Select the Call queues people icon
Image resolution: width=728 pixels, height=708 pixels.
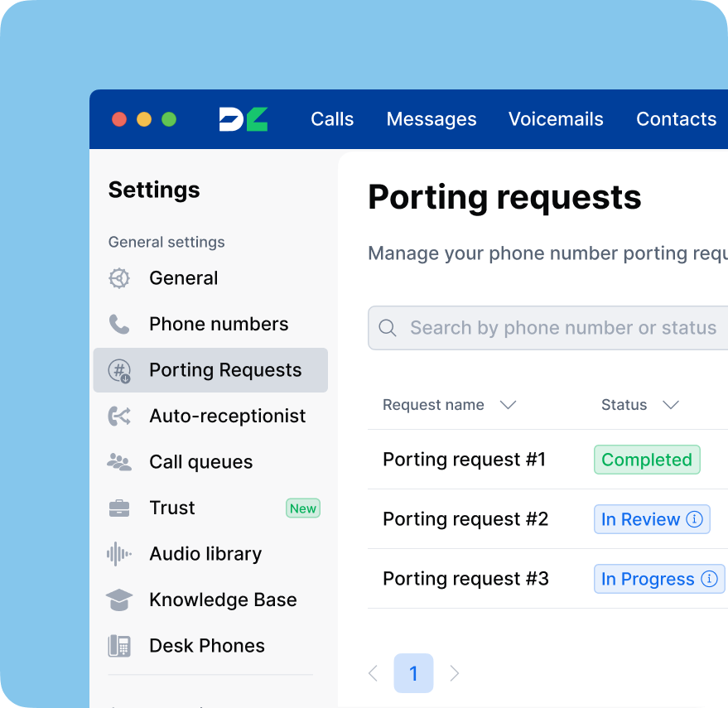119,461
